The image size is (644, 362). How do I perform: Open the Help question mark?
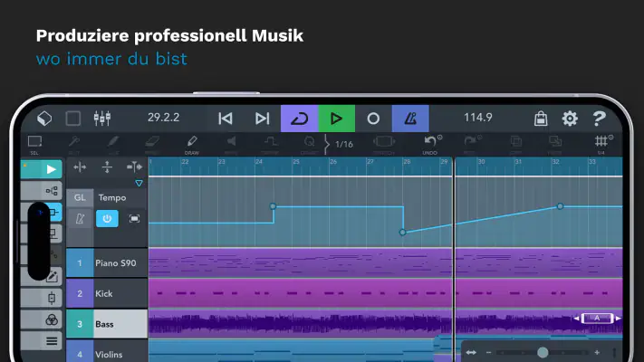pyautogui.click(x=600, y=119)
